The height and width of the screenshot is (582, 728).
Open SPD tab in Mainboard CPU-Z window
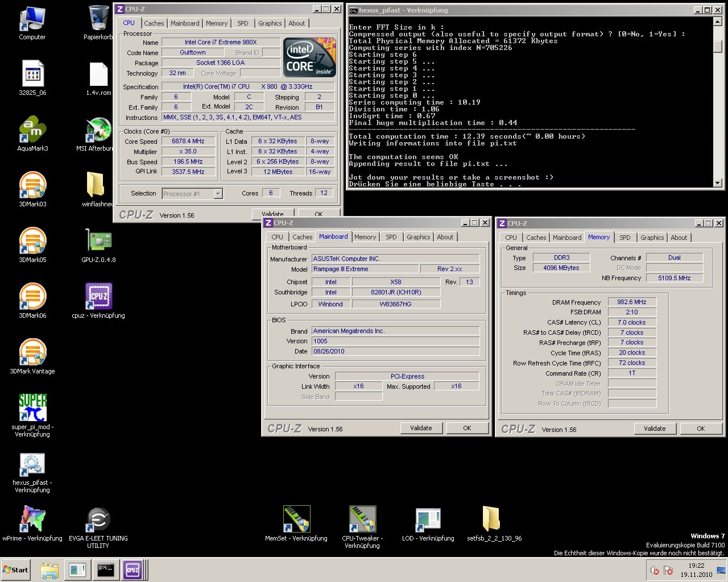pyautogui.click(x=391, y=237)
